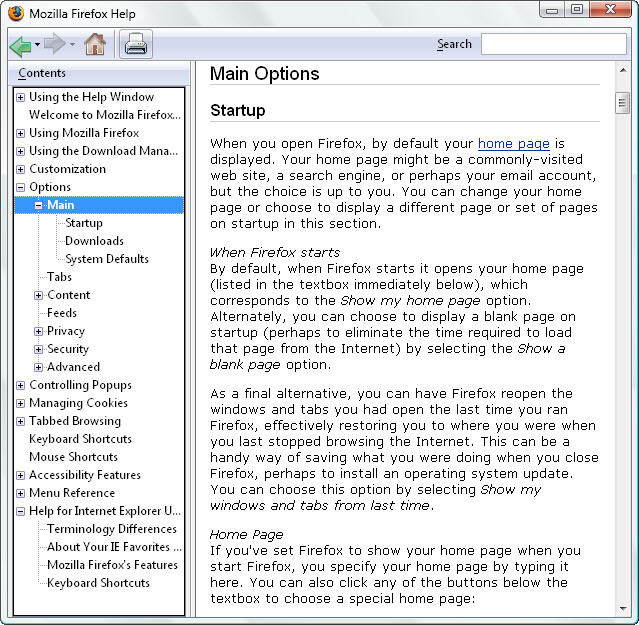Open the Mouse Shortcuts topic
This screenshot has width=639, height=625.
click(x=73, y=457)
